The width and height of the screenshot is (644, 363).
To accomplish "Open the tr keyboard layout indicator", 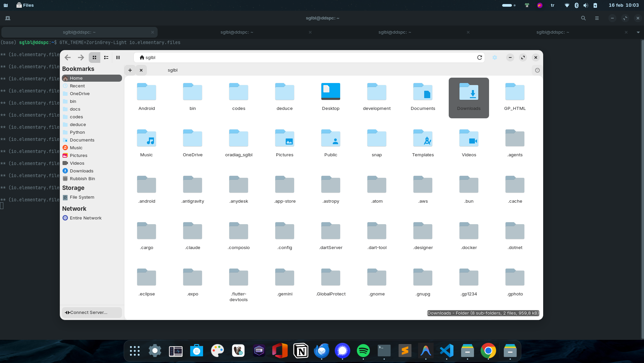I will 553,5.
